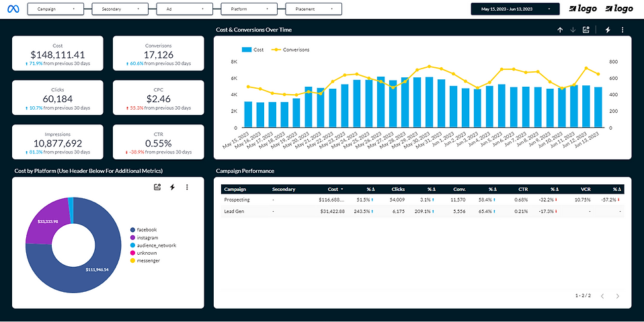Image resolution: width=644 pixels, height=322 pixels.
Task: Click lightning bolt icon above time chart
Action: point(608,30)
